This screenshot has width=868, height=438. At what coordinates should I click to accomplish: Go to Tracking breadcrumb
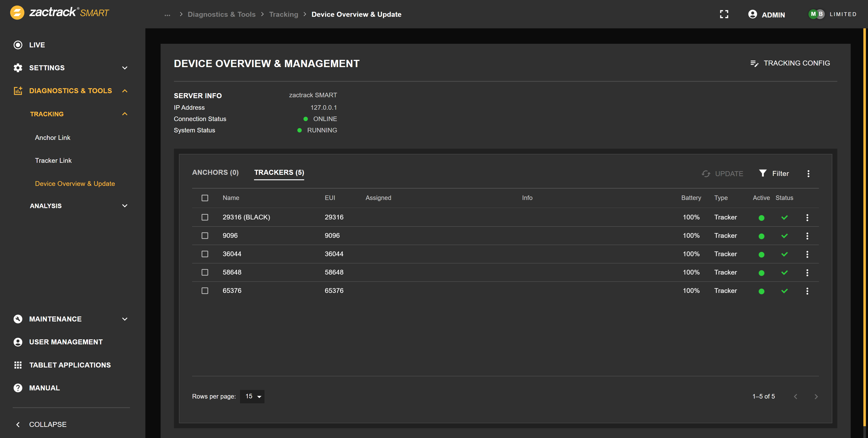coord(283,15)
